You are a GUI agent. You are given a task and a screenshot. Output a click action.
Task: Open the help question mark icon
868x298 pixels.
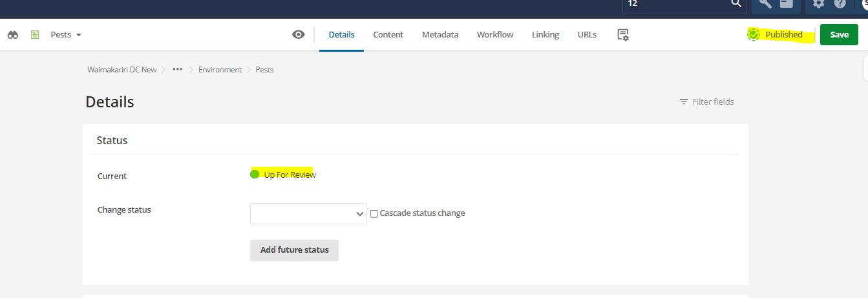click(x=840, y=3)
